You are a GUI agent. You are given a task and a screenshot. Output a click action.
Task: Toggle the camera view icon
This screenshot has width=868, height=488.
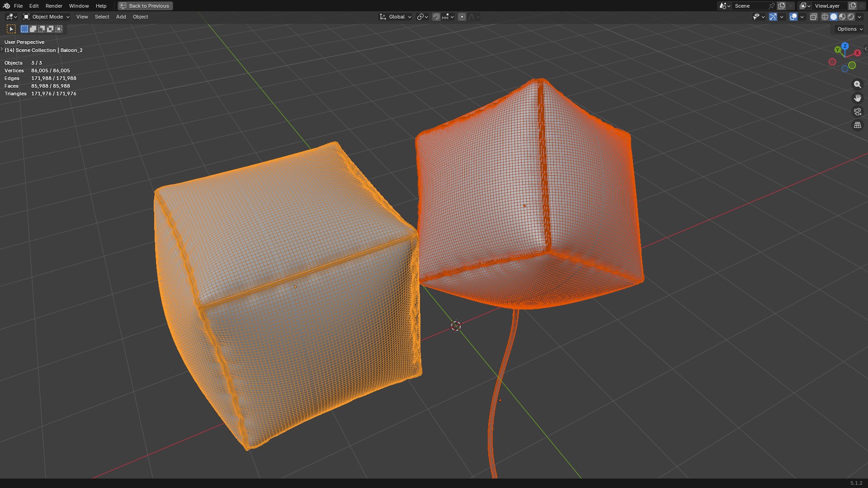(857, 112)
